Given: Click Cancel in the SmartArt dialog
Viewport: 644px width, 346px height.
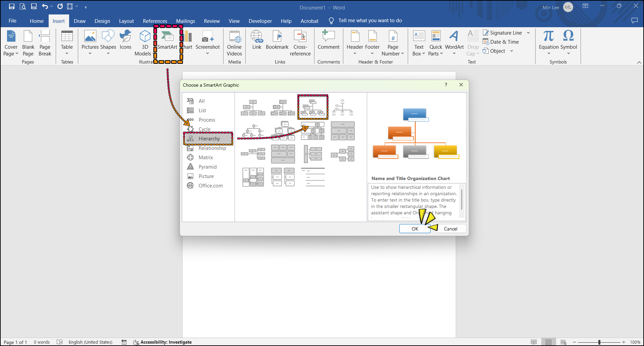Looking at the screenshot, I should click(450, 229).
